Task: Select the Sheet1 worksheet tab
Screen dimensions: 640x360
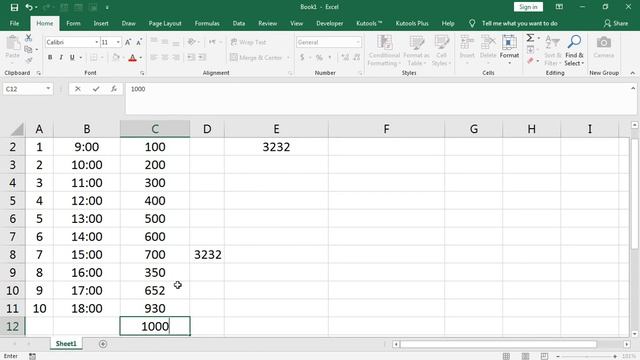Action: (x=66, y=344)
